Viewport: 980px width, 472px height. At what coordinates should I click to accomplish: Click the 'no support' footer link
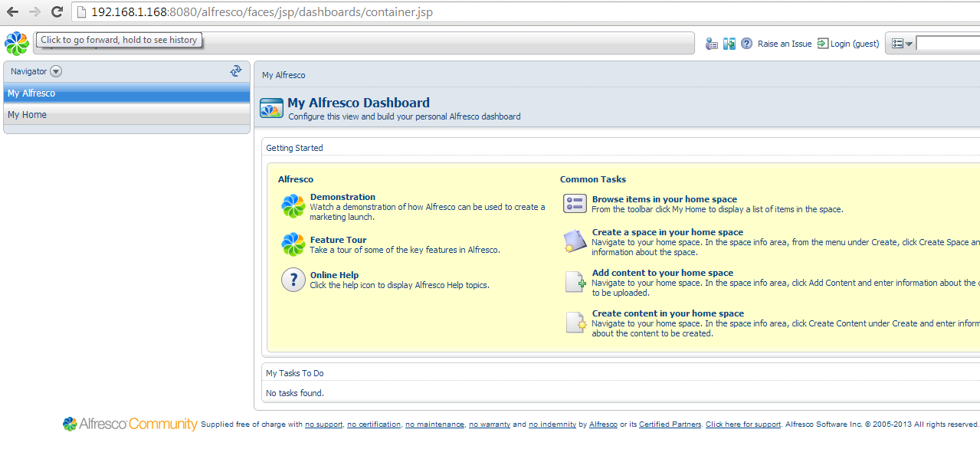coord(324,424)
